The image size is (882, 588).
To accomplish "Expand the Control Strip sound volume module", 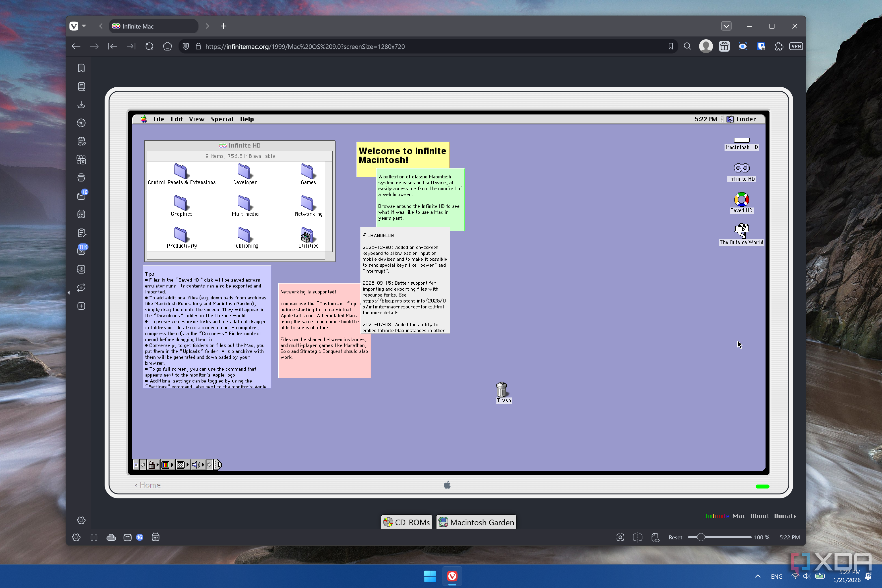I will coord(196,465).
